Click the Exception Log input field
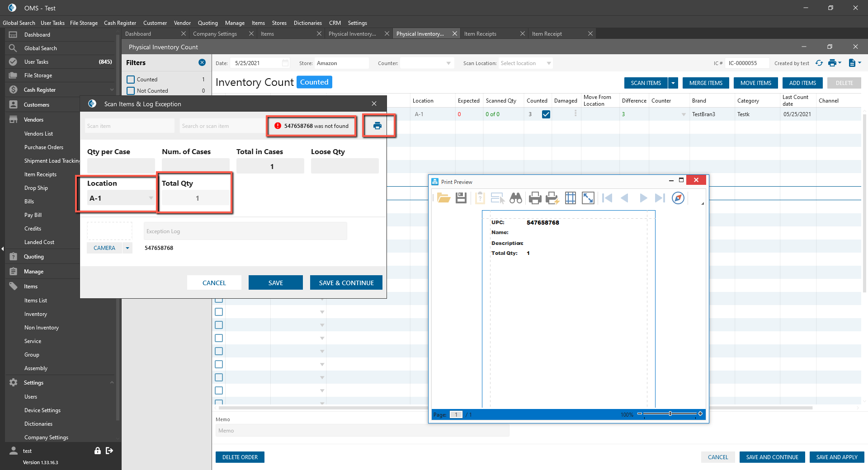This screenshot has height=470, width=868. coord(245,231)
